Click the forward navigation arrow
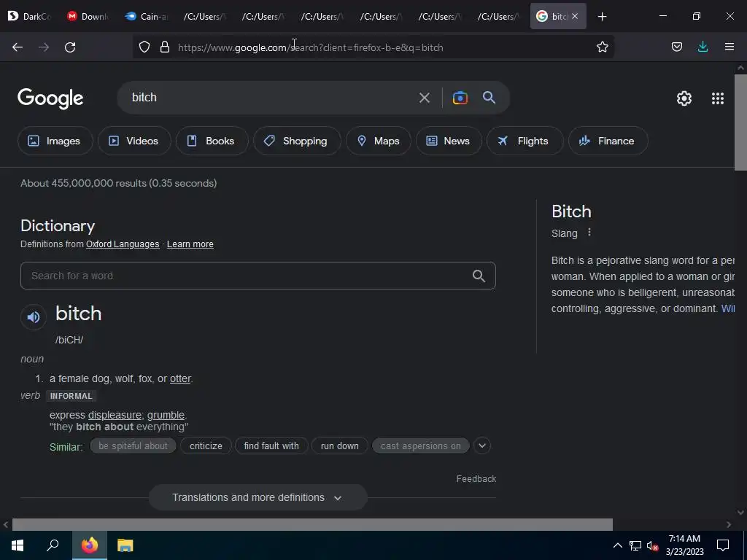 click(44, 47)
